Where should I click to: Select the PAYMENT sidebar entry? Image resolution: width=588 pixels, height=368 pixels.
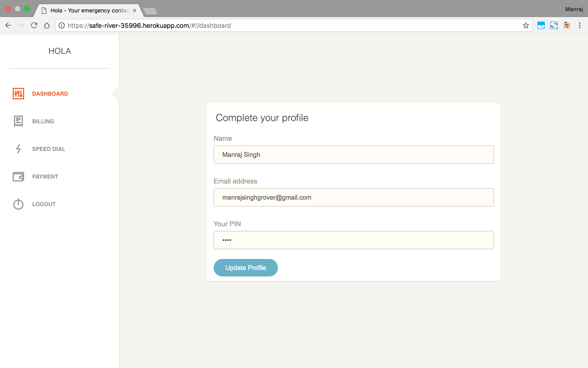click(x=45, y=177)
